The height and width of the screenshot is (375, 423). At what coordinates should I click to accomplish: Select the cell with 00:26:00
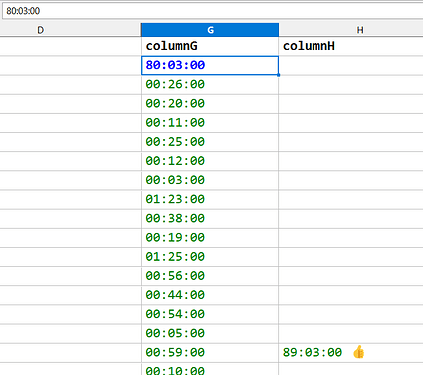[x=210, y=85]
